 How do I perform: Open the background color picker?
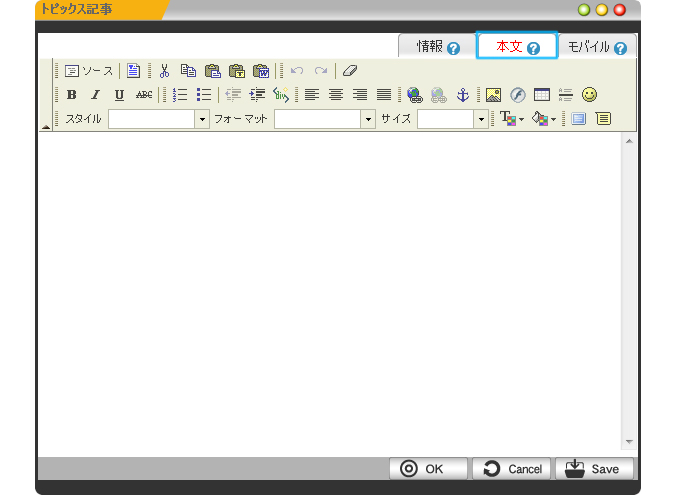pos(544,118)
